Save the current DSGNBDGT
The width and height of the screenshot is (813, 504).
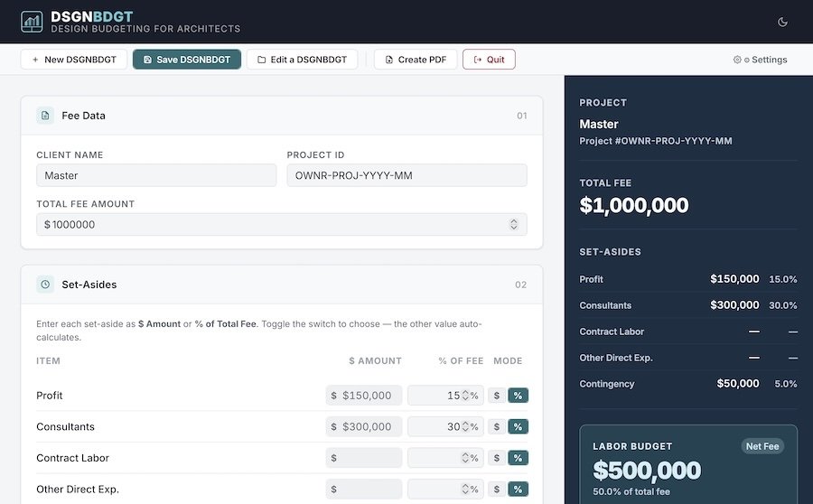click(x=187, y=60)
